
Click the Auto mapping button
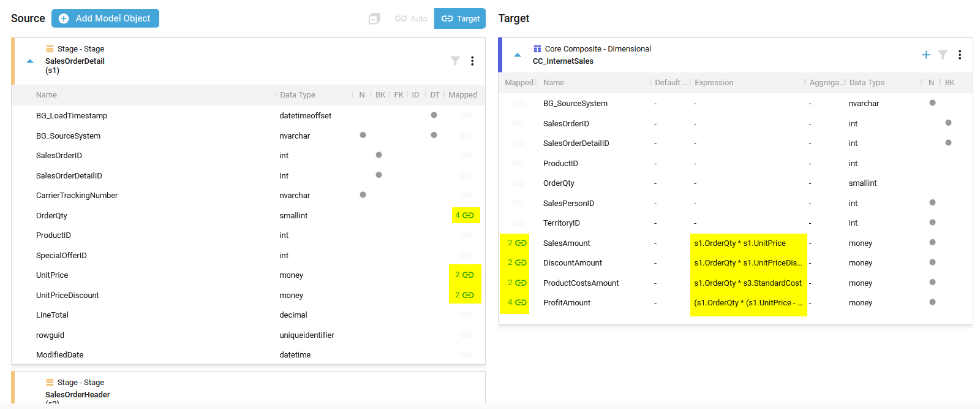pos(411,18)
